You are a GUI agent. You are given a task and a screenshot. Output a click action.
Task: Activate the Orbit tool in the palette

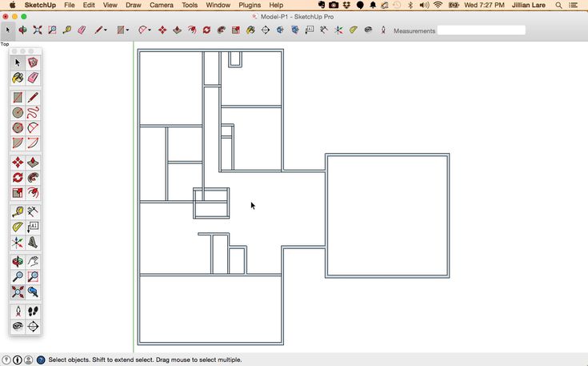coord(18,261)
